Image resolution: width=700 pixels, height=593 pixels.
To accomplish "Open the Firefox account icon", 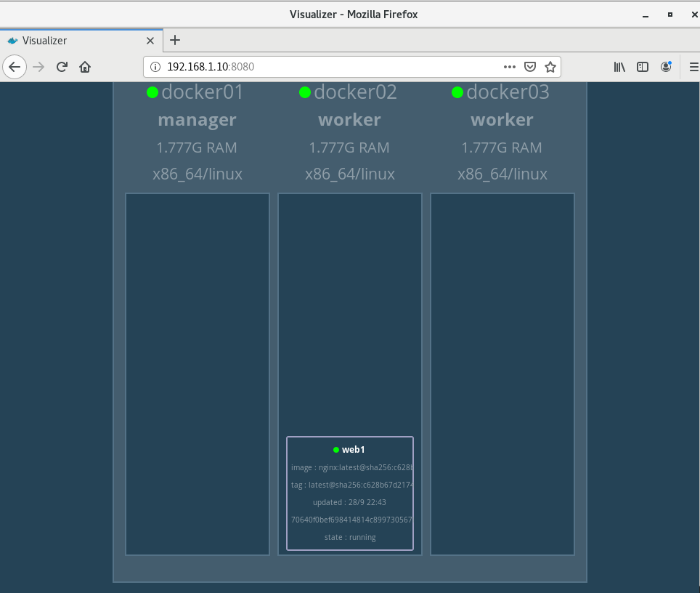I will (x=666, y=67).
